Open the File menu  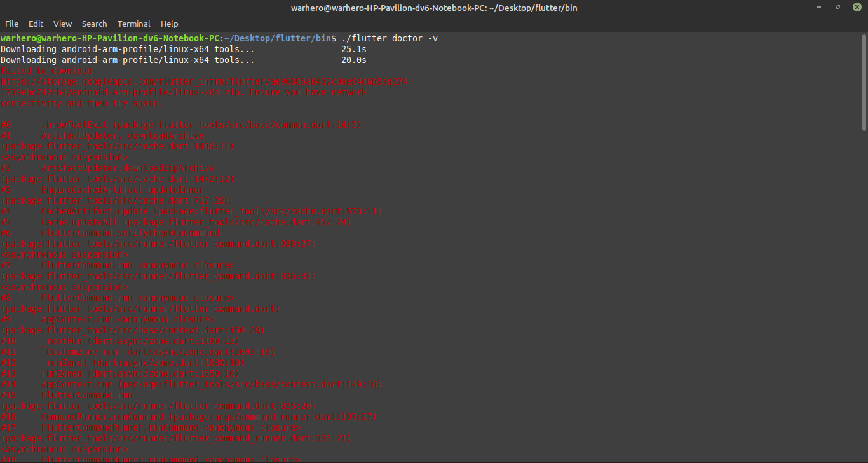(x=11, y=24)
